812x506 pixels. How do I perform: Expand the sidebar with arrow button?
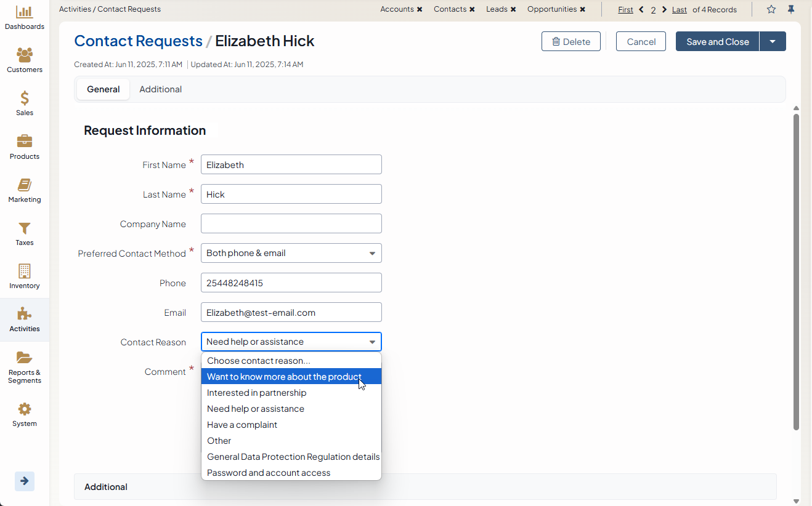[x=25, y=481]
